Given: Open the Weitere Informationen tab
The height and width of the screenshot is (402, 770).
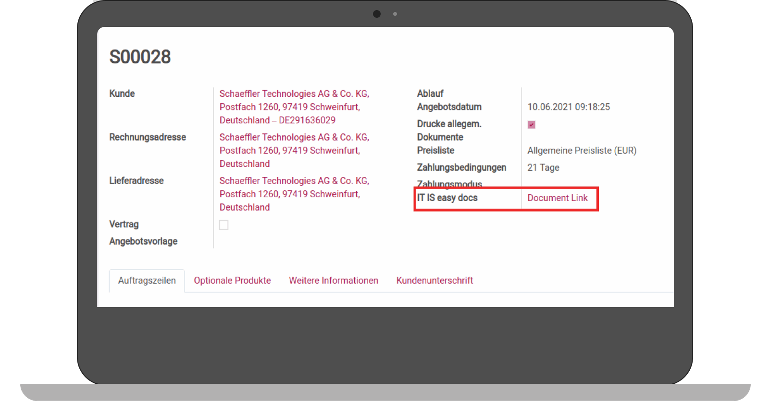Looking at the screenshot, I should click(333, 281).
